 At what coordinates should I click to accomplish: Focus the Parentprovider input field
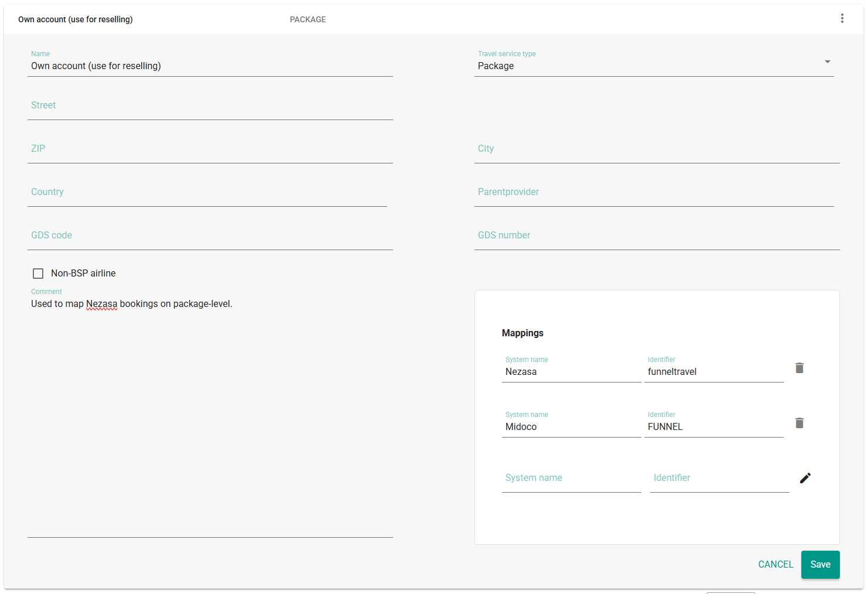[654, 193]
